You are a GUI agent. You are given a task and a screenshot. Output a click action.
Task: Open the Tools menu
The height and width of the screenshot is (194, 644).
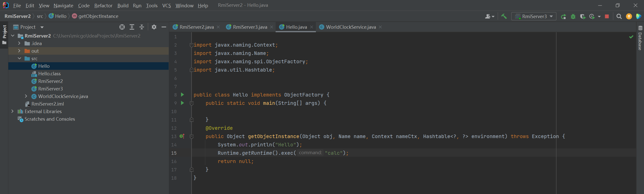tap(152, 5)
